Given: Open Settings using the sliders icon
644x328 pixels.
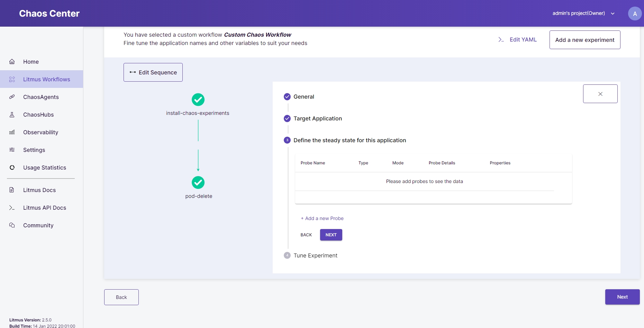Looking at the screenshot, I should (x=12, y=150).
